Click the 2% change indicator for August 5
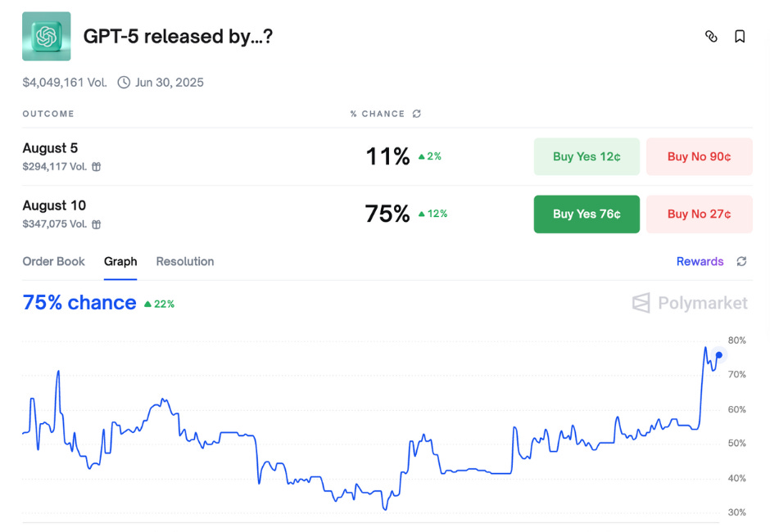The height and width of the screenshot is (532, 770). click(430, 156)
